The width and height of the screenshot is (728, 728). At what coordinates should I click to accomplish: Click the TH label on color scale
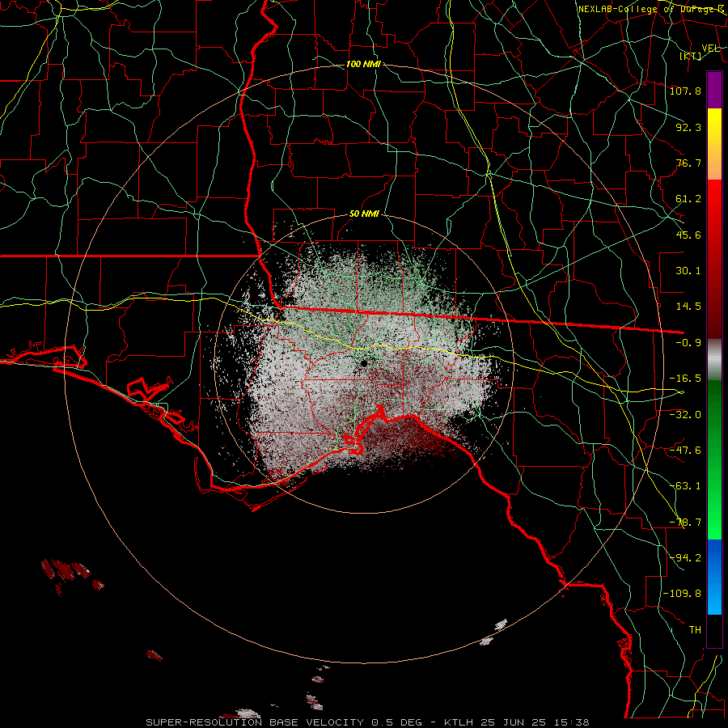(695, 629)
